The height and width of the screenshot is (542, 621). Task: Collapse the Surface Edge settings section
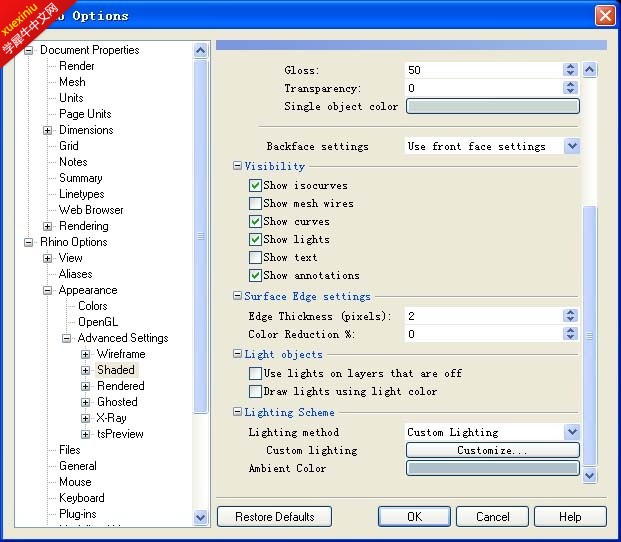237,296
